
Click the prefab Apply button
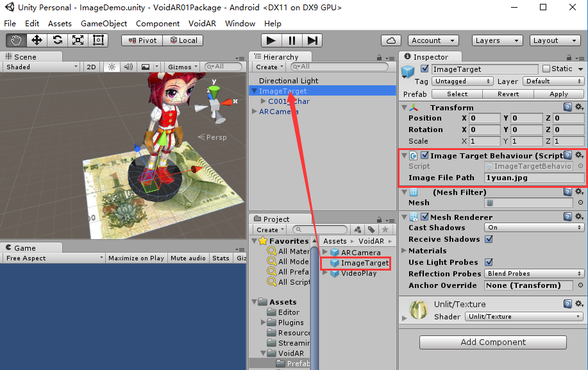click(x=559, y=94)
